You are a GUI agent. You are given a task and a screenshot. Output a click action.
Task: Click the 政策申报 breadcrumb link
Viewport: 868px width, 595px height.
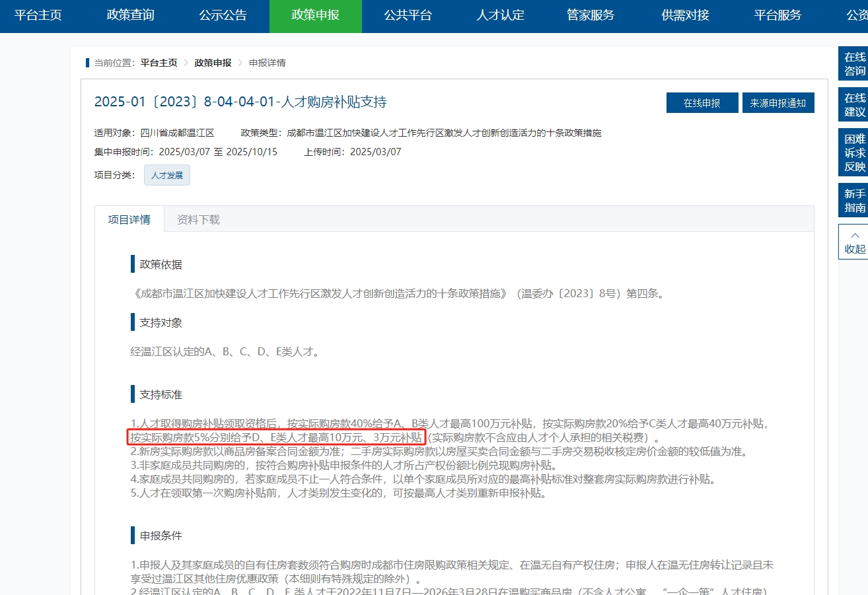click(x=213, y=63)
